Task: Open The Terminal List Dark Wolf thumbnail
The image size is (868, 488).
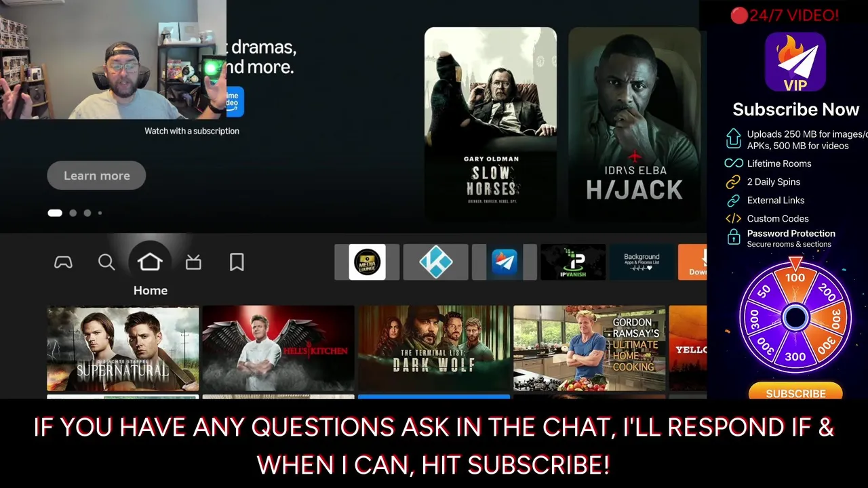Action: [434, 348]
